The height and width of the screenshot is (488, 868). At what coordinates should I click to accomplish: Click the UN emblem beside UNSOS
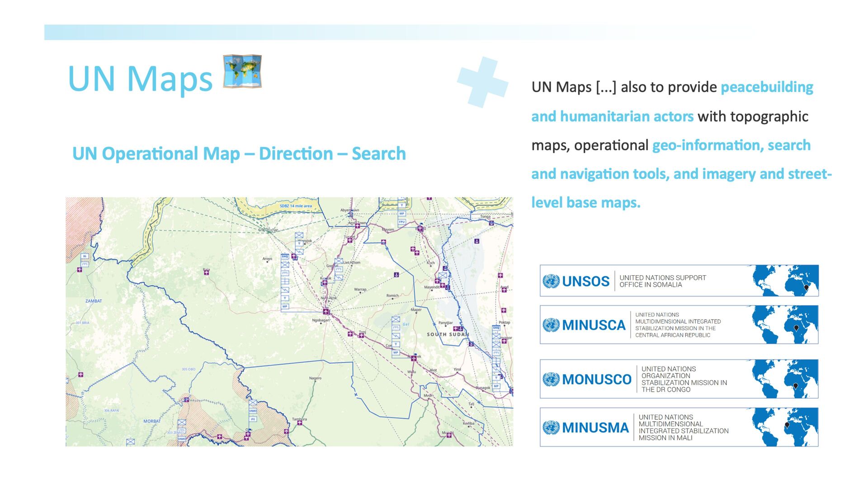(551, 282)
